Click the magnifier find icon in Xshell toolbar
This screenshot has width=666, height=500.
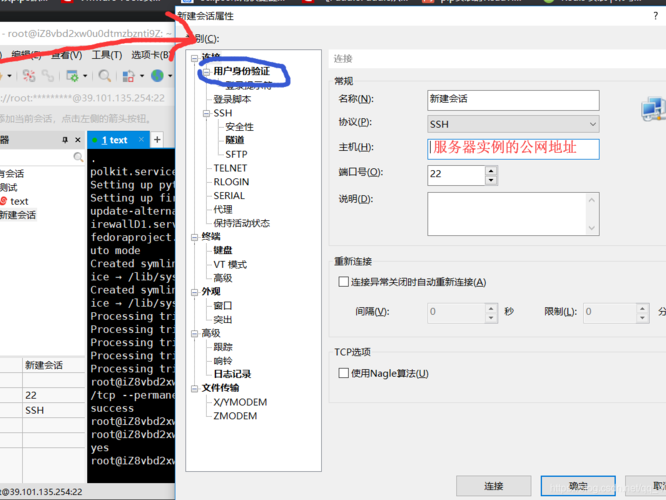click(x=104, y=76)
